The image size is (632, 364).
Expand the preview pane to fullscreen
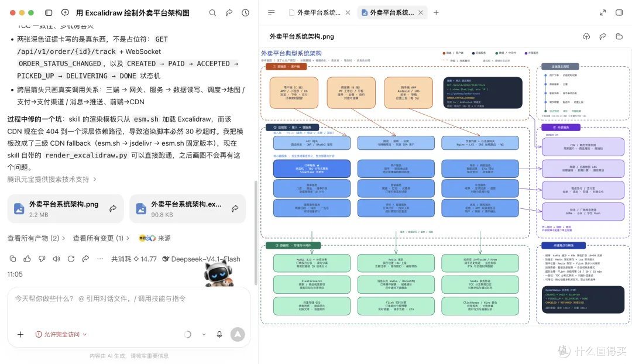(x=603, y=12)
